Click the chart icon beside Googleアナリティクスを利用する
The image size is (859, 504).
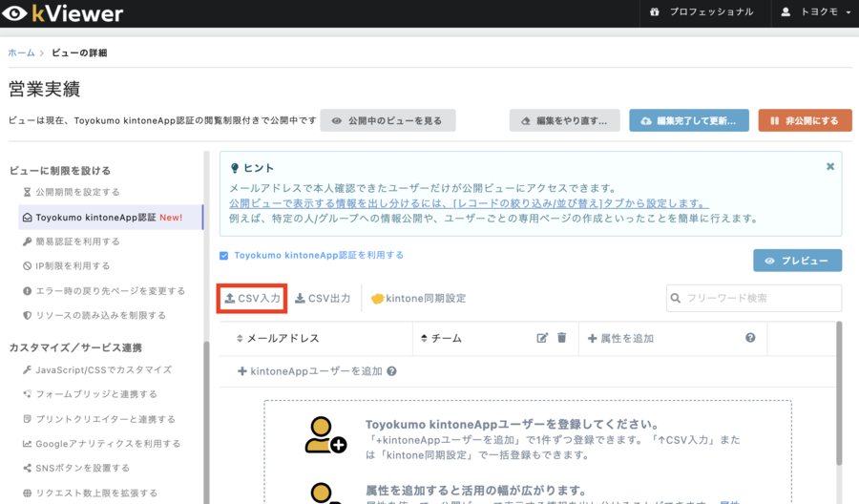tap(27, 443)
